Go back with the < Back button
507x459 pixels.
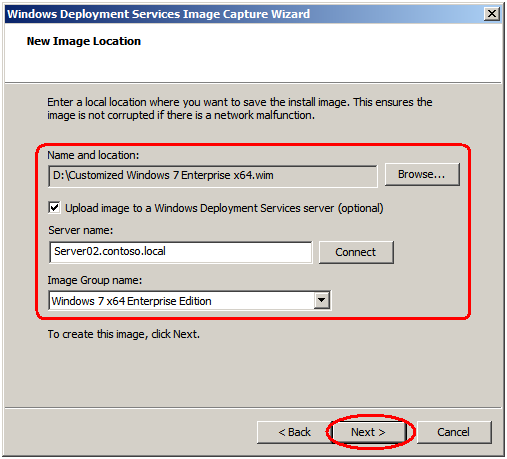(295, 432)
